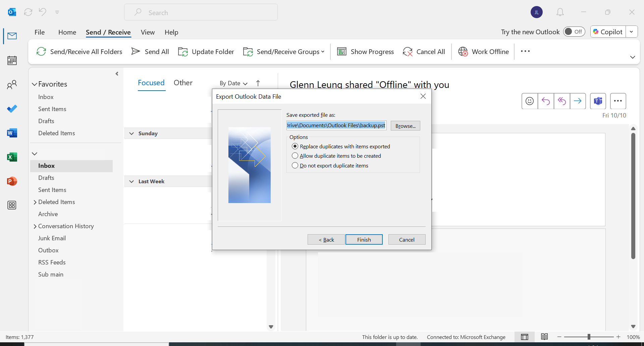The height and width of the screenshot is (346, 644).
Task: Select the People icon
Action: coord(12,85)
